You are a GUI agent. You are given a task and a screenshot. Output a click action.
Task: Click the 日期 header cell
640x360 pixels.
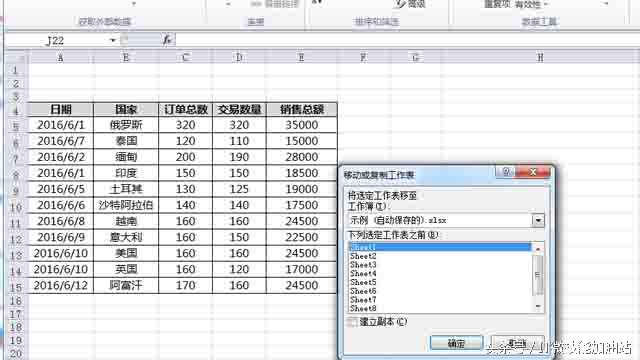coord(60,109)
